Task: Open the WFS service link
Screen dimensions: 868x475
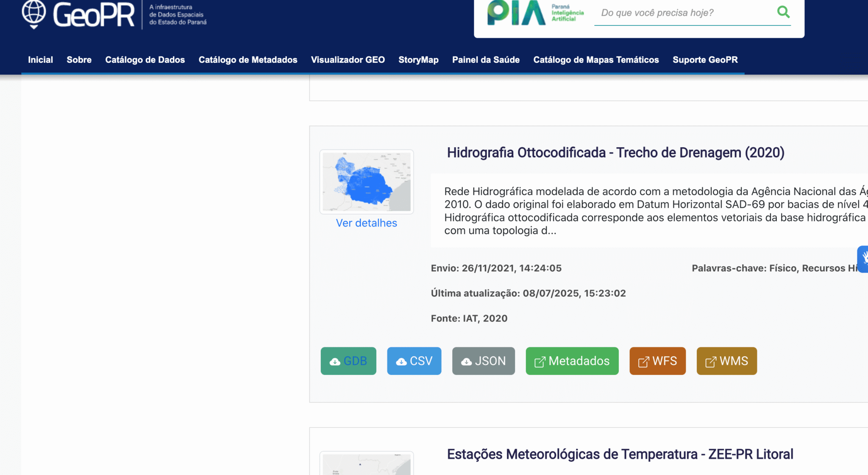Action: (x=657, y=361)
